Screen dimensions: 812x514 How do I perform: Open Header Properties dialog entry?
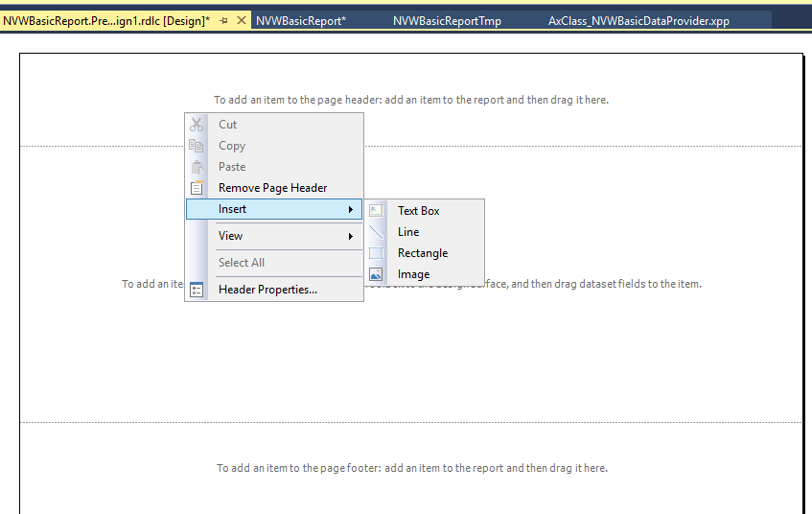tap(274, 290)
